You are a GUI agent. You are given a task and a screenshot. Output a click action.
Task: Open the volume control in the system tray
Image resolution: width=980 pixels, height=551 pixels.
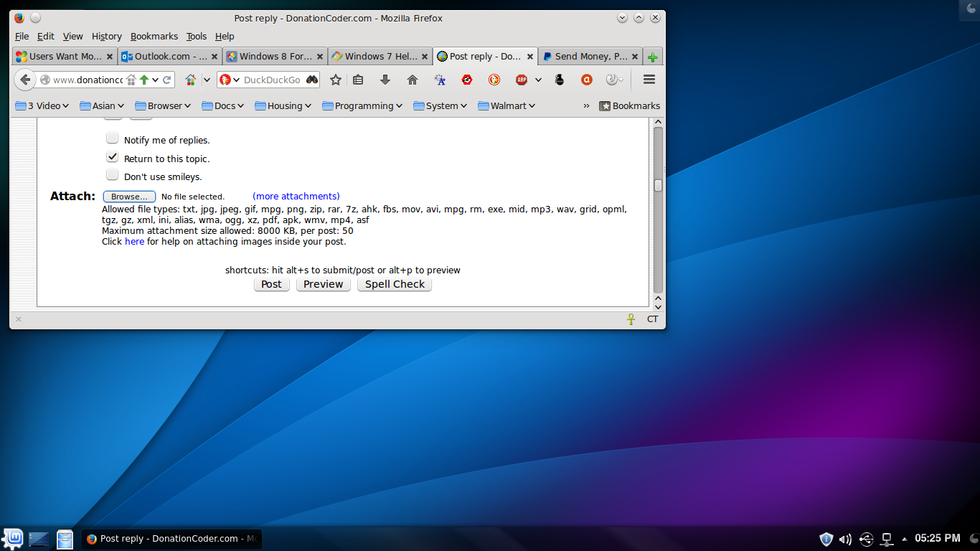click(845, 539)
